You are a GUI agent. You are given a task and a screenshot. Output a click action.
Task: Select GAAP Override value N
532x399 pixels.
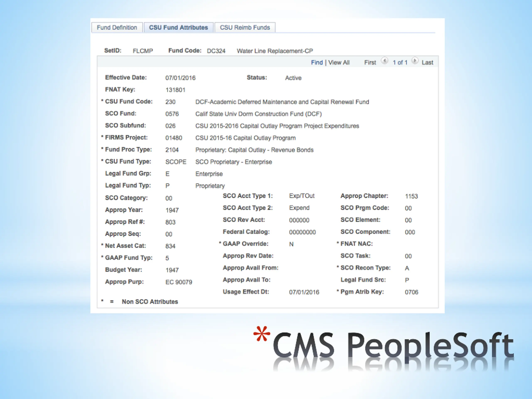point(291,244)
